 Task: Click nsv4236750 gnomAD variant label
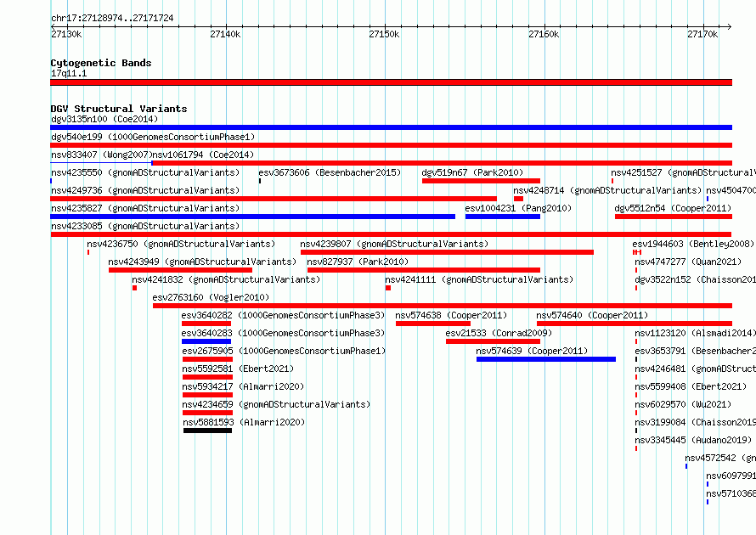pyautogui.click(x=181, y=244)
